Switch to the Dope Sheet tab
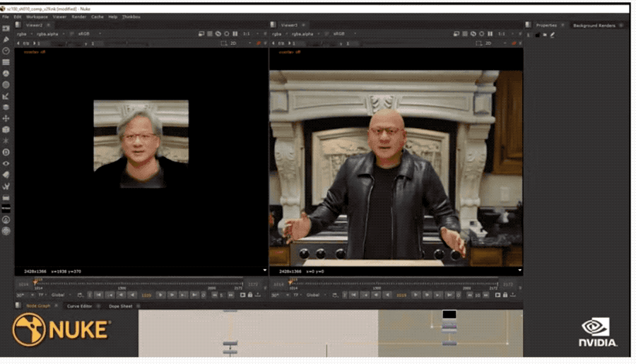 [120, 306]
